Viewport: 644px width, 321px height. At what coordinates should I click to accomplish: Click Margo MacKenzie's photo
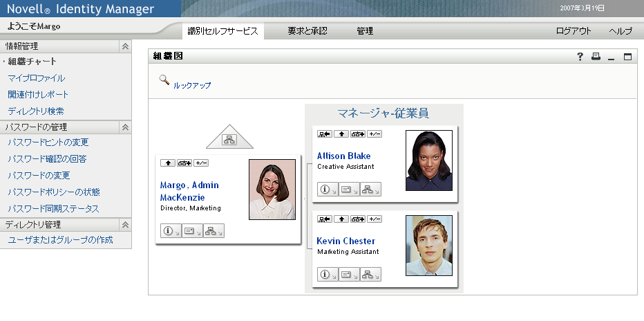pyautogui.click(x=272, y=190)
